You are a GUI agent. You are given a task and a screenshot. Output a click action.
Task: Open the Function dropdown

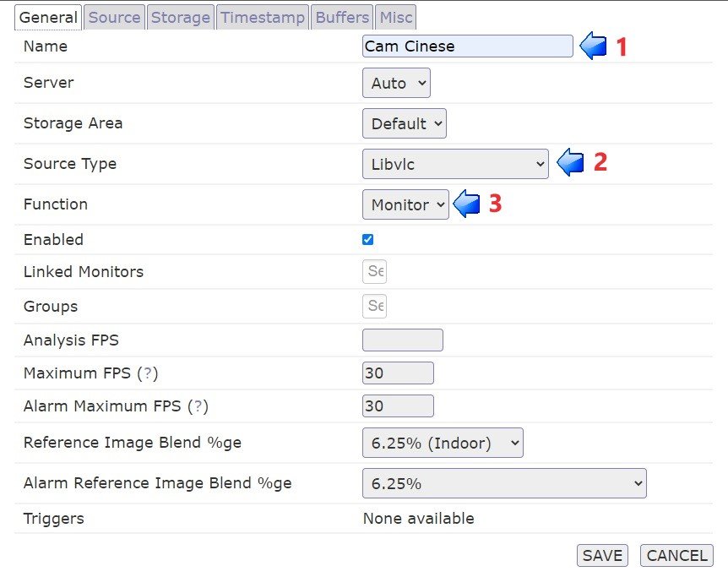click(405, 204)
